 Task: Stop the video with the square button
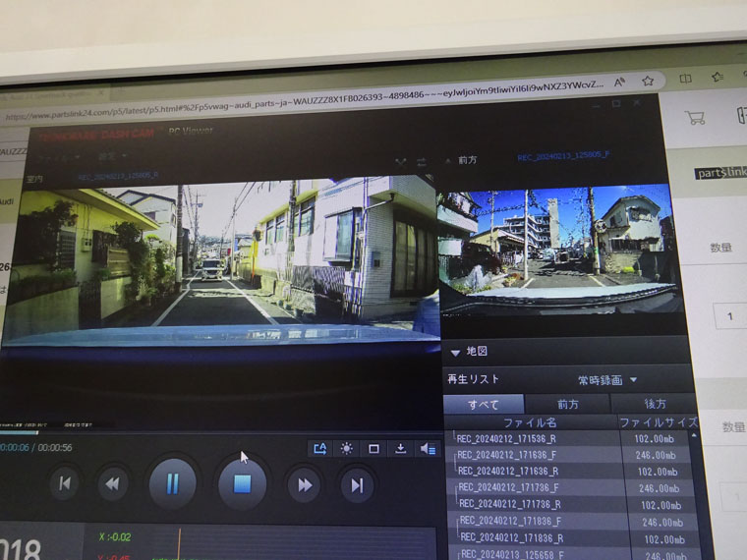click(x=242, y=483)
